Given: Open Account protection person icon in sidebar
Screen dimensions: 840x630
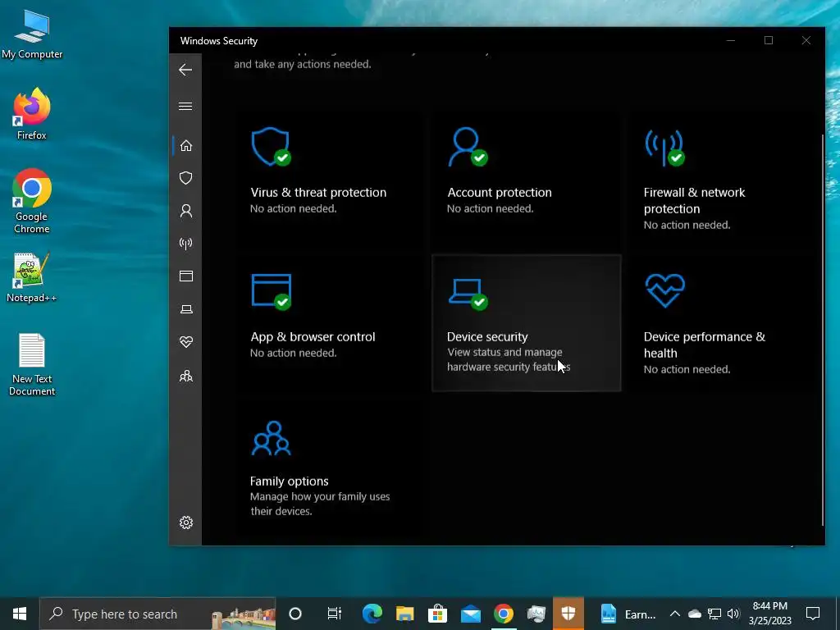Looking at the screenshot, I should tap(186, 211).
